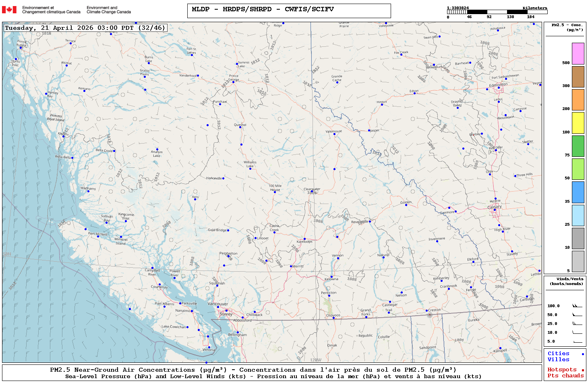
Task: Select the dark green 75 concentration swatch
Action: pyautogui.click(x=578, y=146)
